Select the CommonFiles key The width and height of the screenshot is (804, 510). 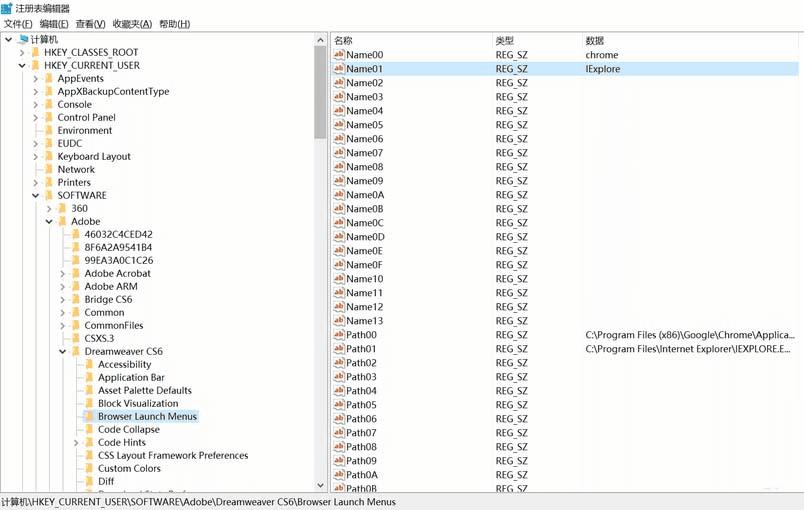(x=114, y=325)
